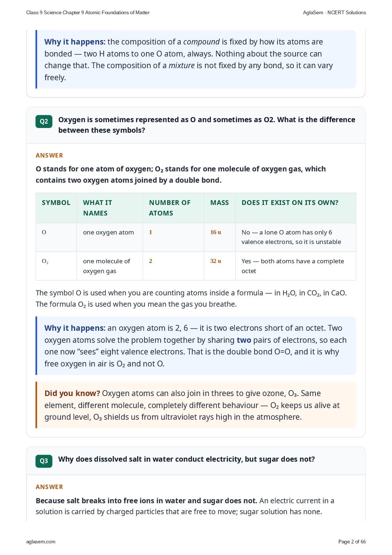The width and height of the screenshot is (392, 555).
Task: Click the MASS column header
Action: point(220,203)
